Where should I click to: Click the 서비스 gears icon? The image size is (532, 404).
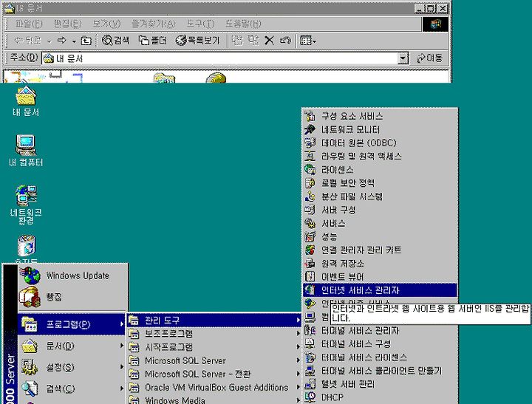[x=310, y=223]
